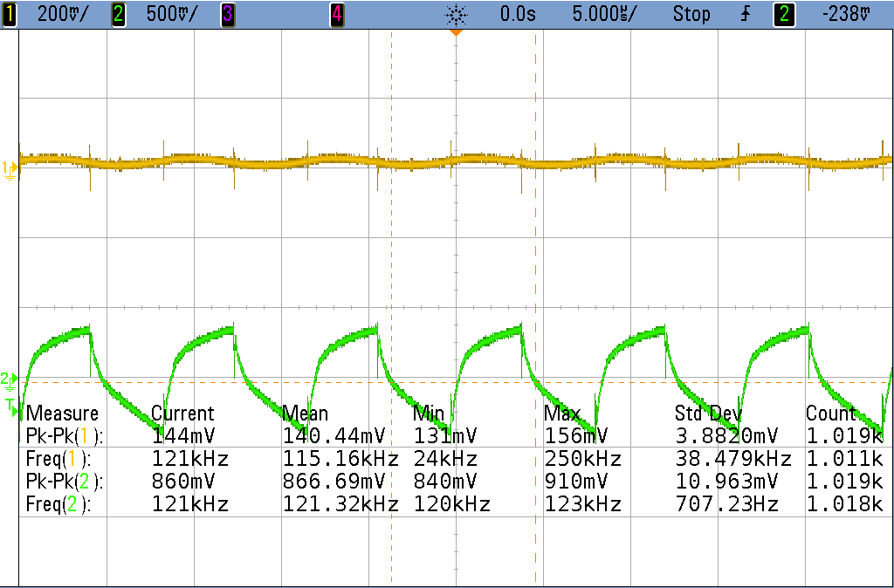This screenshot has height=588, width=894.
Task: Select the Freq(1) measurement label
Action: 58,459
